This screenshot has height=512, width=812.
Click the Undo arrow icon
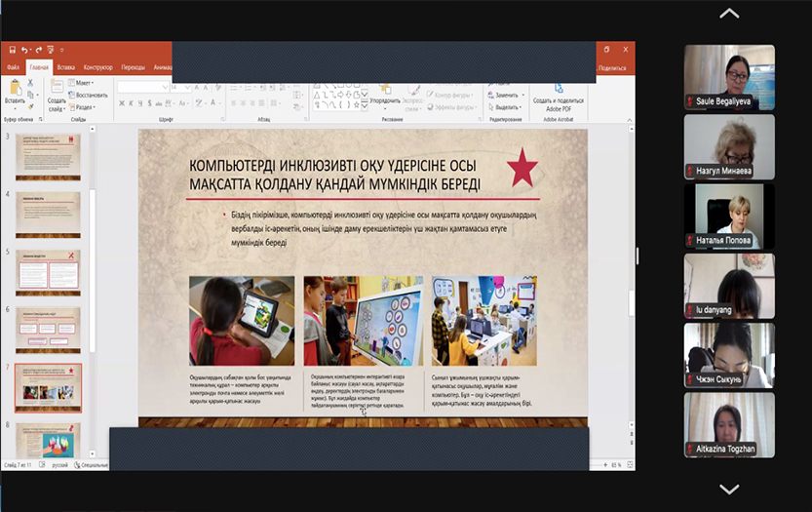coord(24,49)
